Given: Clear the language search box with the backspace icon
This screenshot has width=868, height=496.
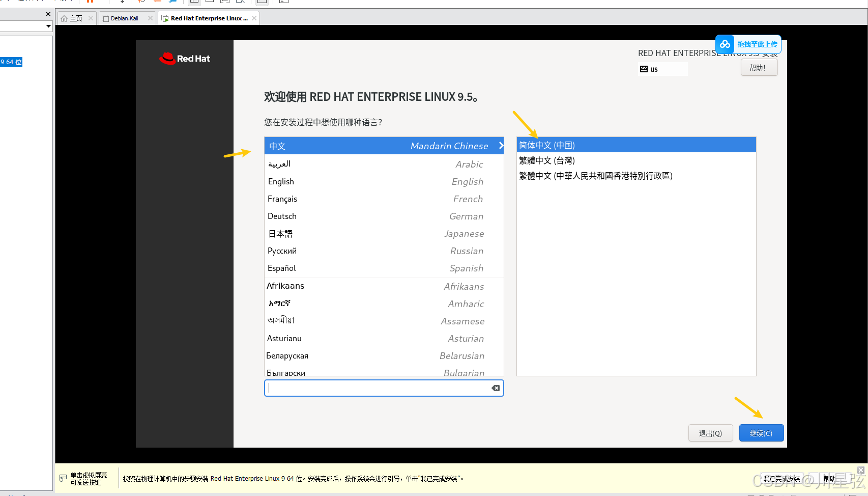Looking at the screenshot, I should [495, 388].
